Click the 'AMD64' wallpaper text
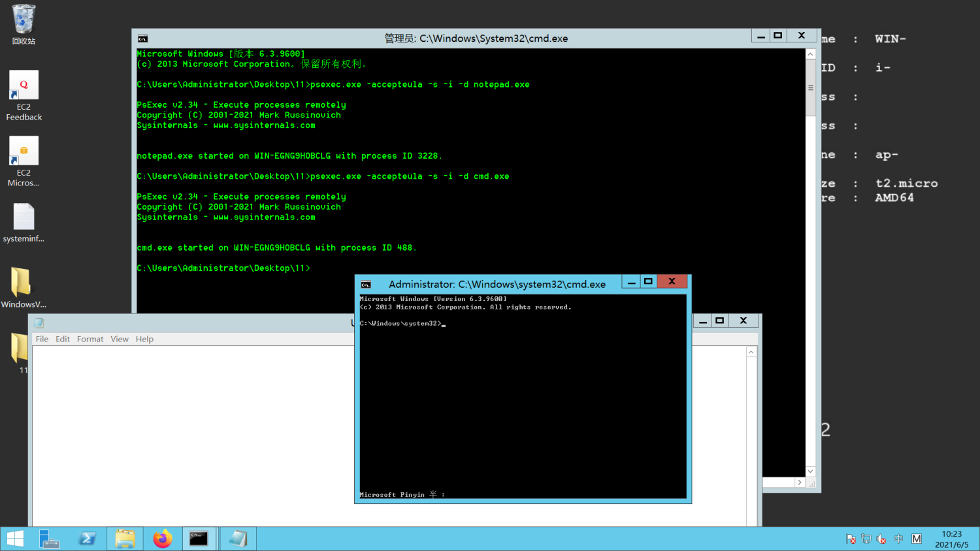Image resolution: width=980 pixels, height=551 pixels. (x=894, y=198)
